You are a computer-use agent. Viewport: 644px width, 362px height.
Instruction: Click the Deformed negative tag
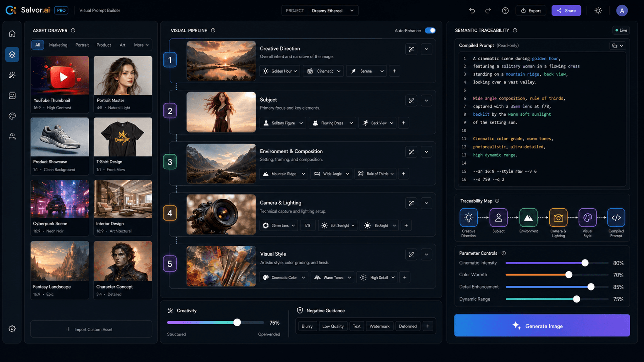pyautogui.click(x=408, y=326)
